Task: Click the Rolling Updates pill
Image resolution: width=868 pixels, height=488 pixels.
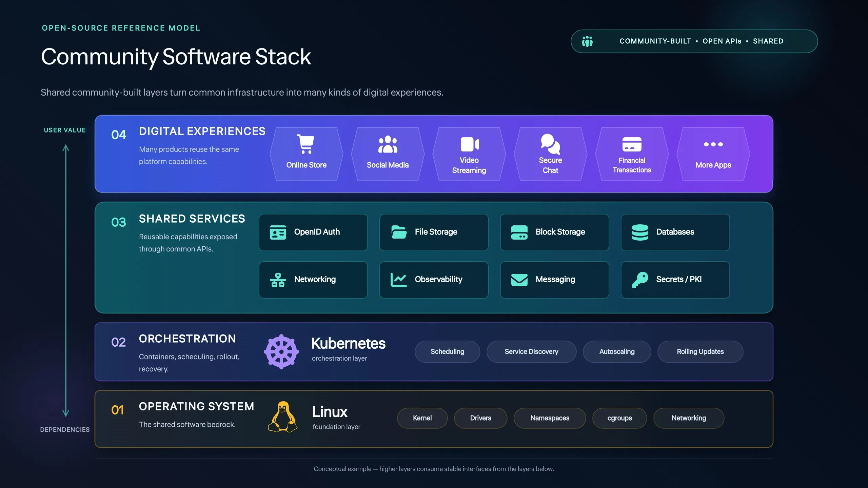Action: click(700, 352)
